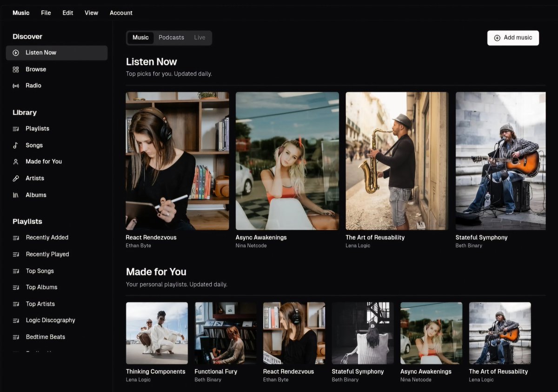This screenshot has height=392, width=558.
Task: Click 'Nina Netcode' under Listen Now Async Awakenings
Action: pos(251,246)
